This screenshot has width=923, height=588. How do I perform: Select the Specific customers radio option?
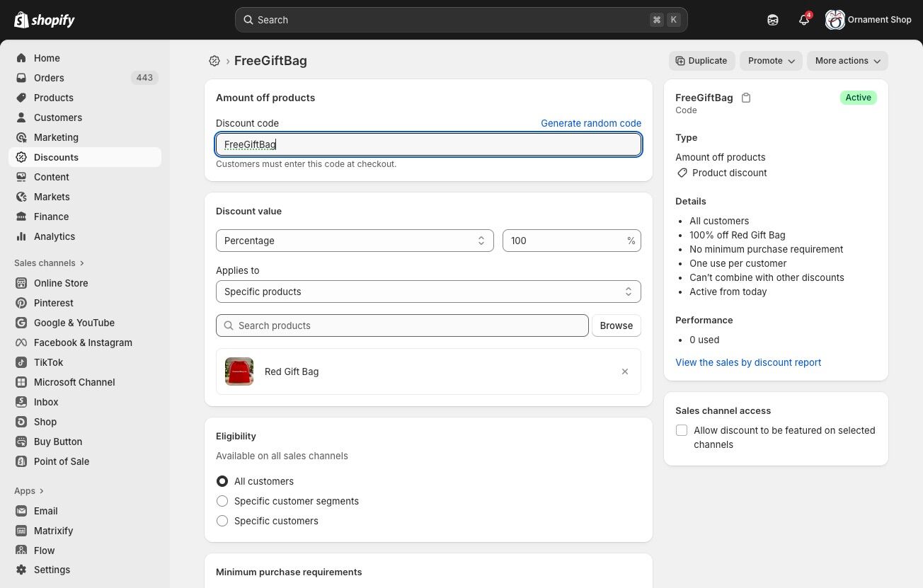(x=222, y=521)
